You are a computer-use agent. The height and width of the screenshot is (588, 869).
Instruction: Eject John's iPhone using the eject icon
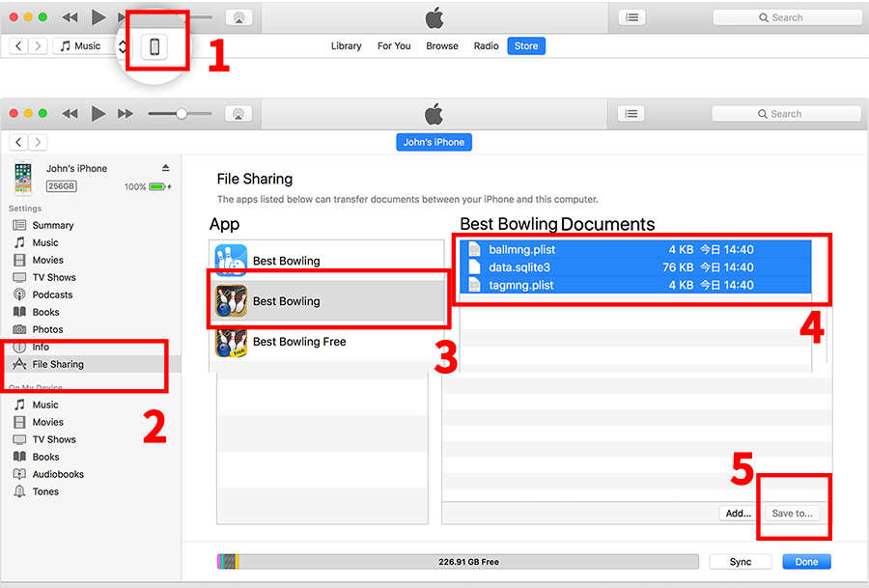click(165, 168)
